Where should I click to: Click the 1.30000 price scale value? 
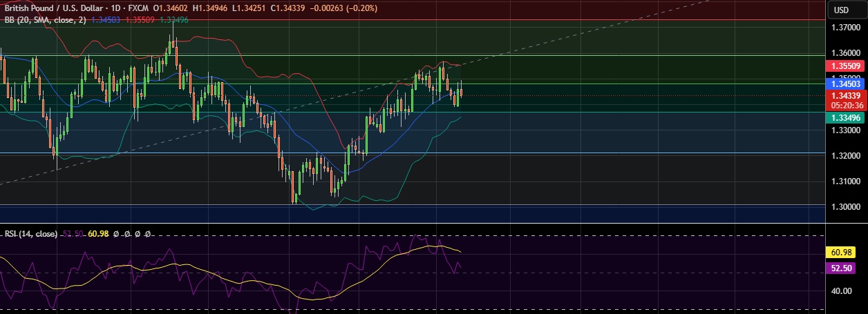point(846,207)
